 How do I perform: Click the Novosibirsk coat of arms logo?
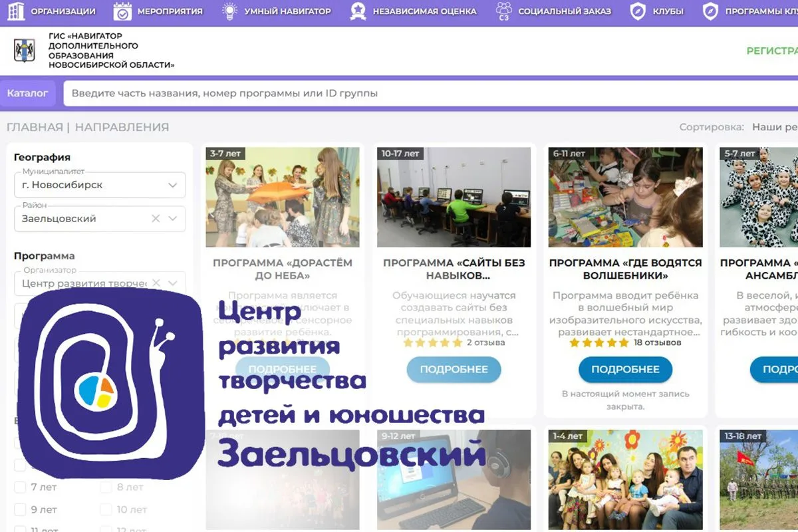[x=25, y=51]
